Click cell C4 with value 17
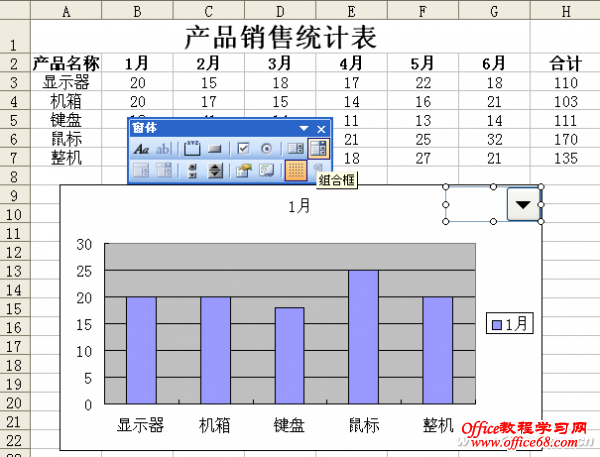The height and width of the screenshot is (457, 600). [x=209, y=101]
